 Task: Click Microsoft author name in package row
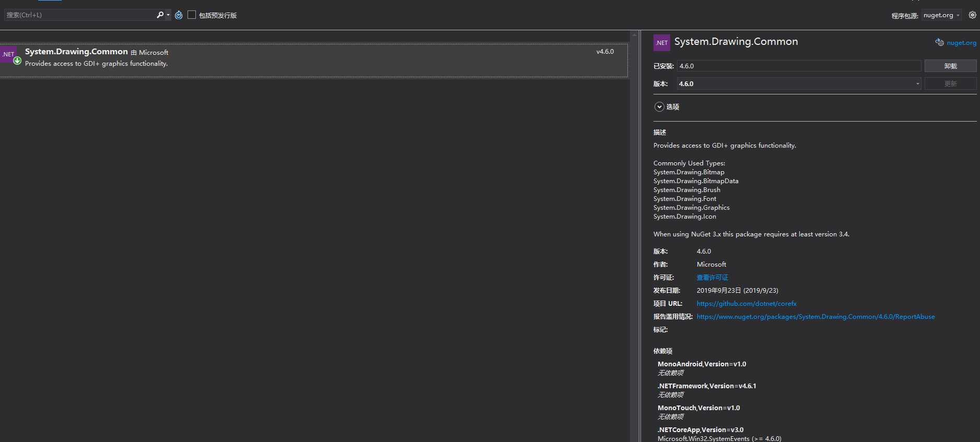pyautogui.click(x=154, y=53)
